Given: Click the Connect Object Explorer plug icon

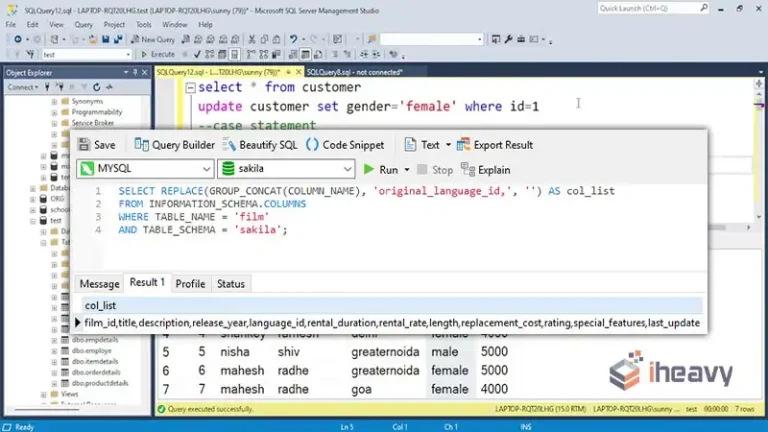Looking at the screenshot, I should pos(47,87).
